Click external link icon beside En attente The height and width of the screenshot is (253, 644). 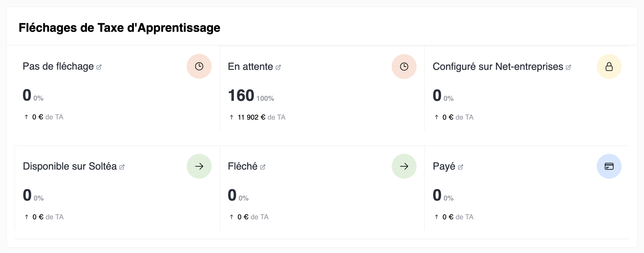click(278, 67)
